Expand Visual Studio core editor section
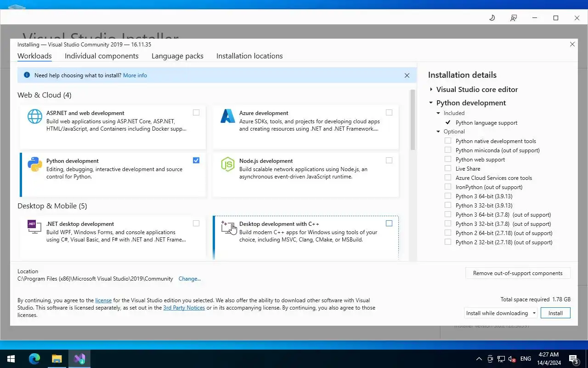The image size is (588, 368). 431,90
